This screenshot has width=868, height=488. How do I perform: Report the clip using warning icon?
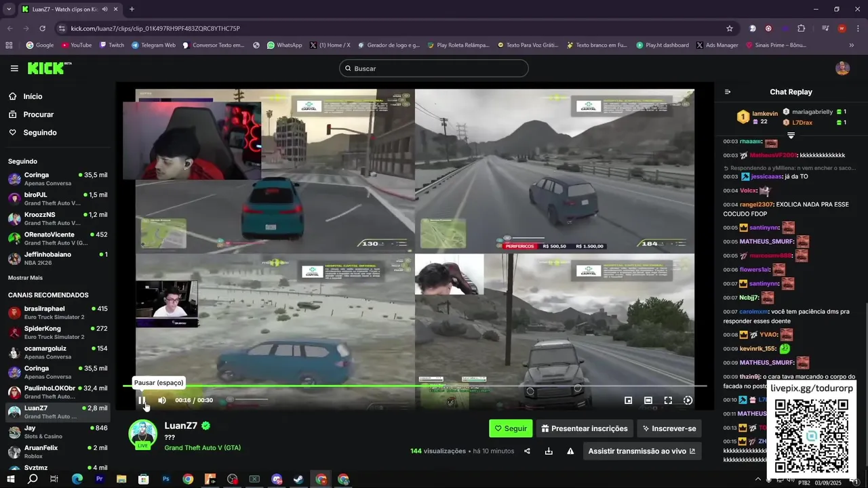click(570, 451)
